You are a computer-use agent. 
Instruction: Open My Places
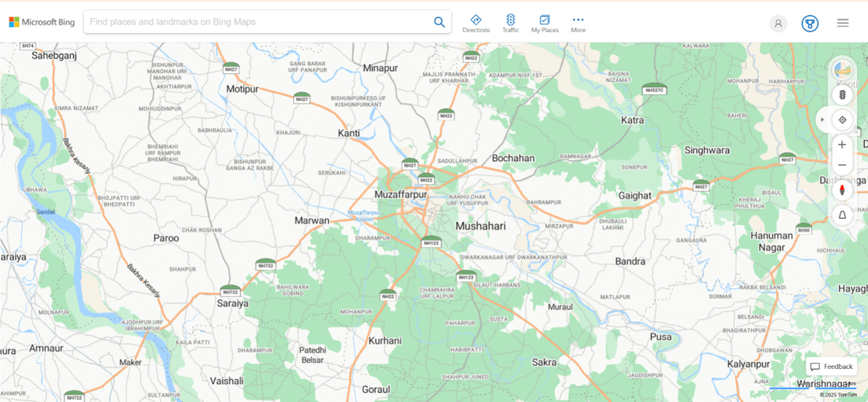[x=545, y=24]
